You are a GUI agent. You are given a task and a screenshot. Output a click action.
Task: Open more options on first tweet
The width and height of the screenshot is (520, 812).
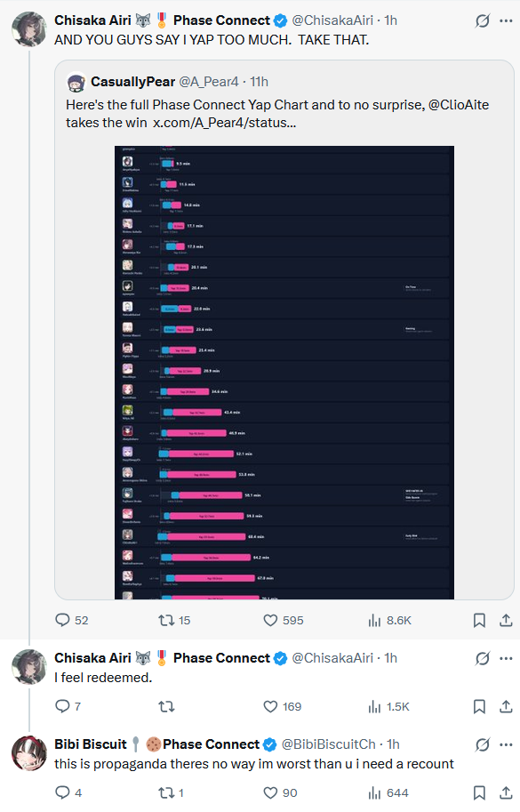[x=506, y=20]
